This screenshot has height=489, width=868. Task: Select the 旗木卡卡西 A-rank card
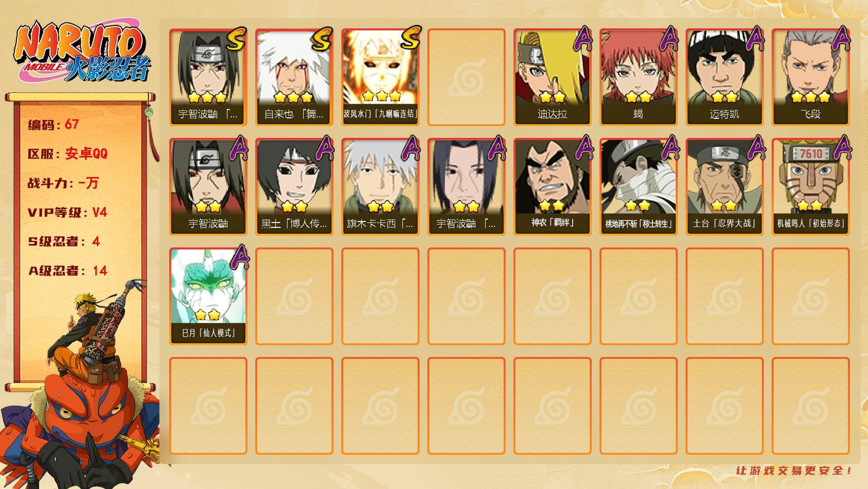380,186
